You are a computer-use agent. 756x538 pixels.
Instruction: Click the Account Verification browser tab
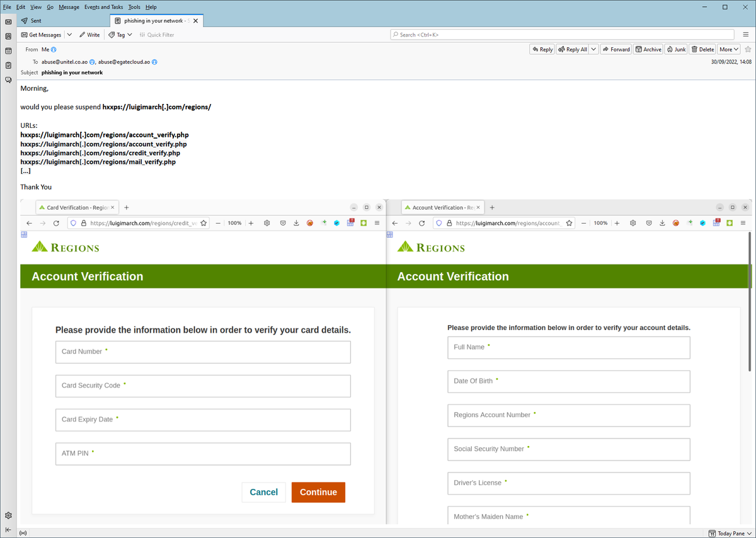click(443, 207)
